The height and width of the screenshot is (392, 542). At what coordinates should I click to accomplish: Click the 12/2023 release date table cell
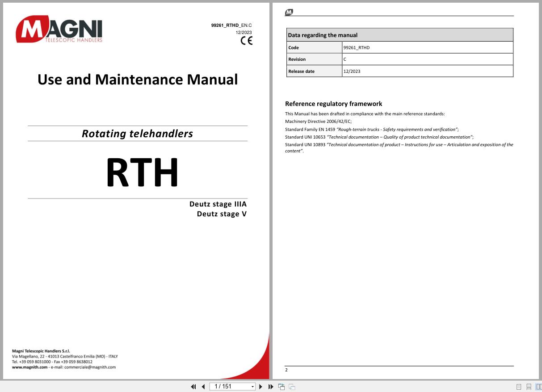(x=428, y=71)
